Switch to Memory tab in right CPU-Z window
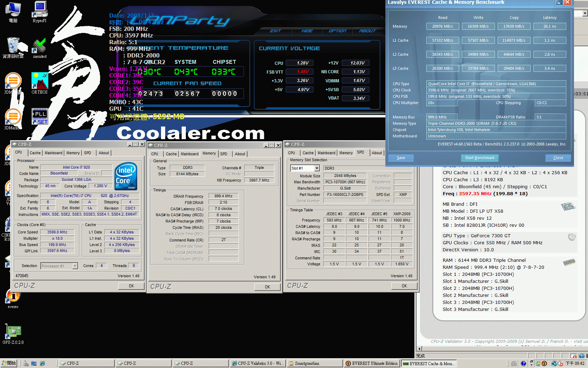The image size is (588, 368). click(x=346, y=153)
